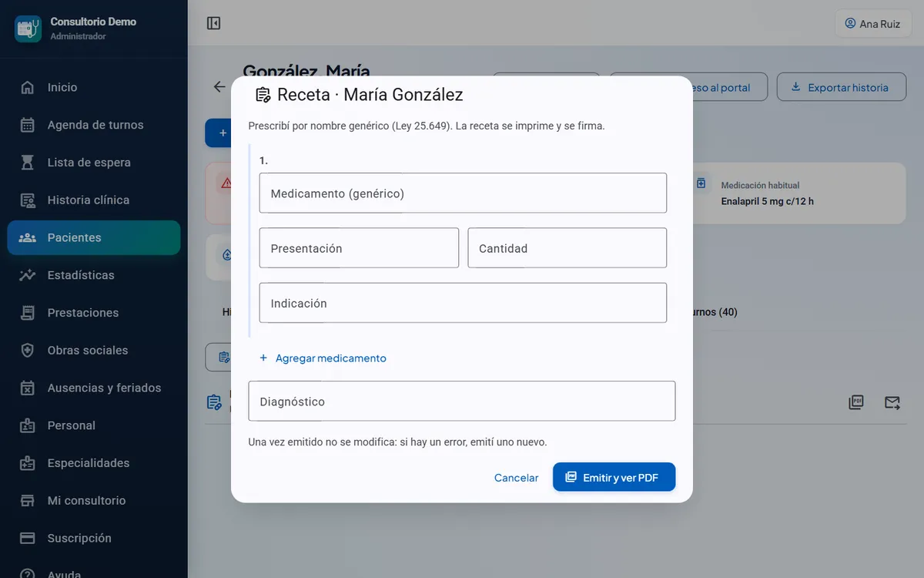Cancel the Receta dialog
The image size is (924, 578).
point(516,478)
